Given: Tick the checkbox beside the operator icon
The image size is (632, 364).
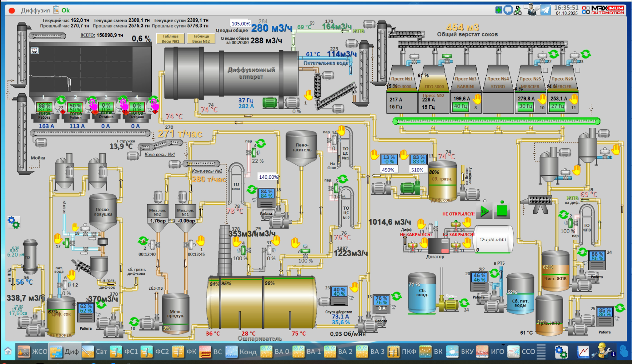Looking at the screenshot, I should tap(526, 7).
